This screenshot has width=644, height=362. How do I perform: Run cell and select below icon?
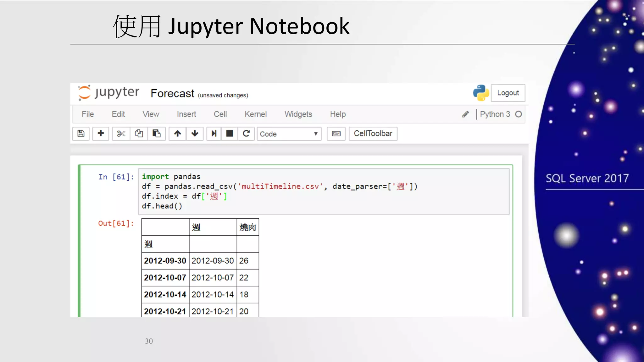[214, 134]
